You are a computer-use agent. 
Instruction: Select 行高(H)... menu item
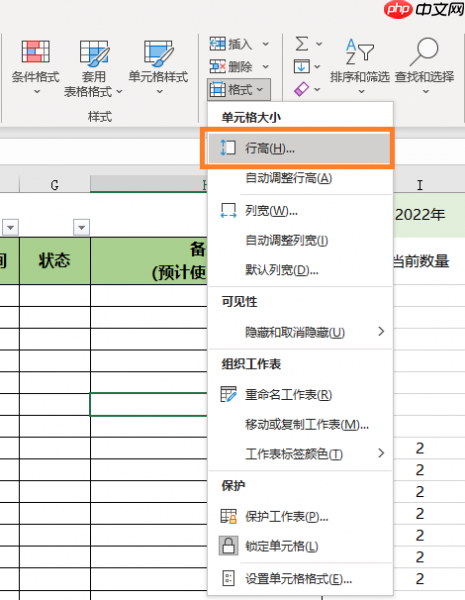[301, 148]
